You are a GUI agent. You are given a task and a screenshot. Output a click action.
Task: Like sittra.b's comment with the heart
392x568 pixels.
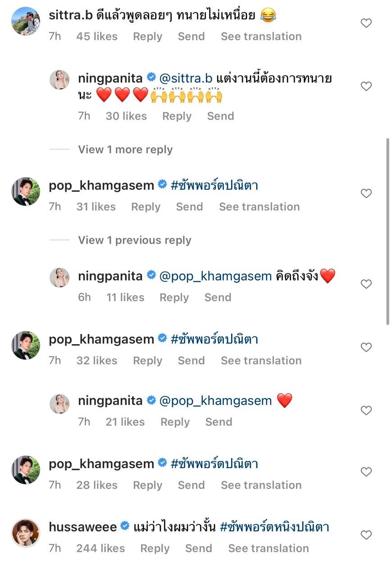tap(366, 23)
